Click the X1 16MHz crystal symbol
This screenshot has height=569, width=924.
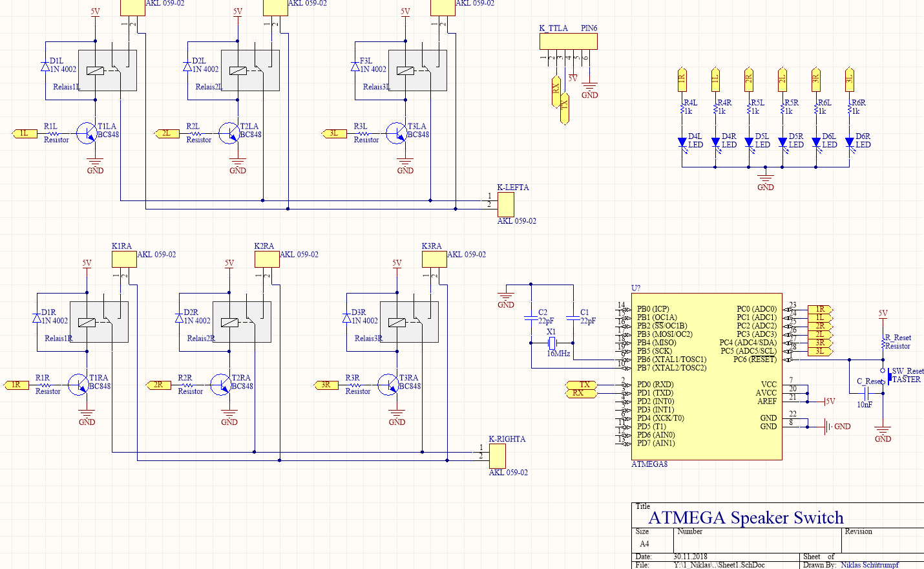[x=552, y=343]
